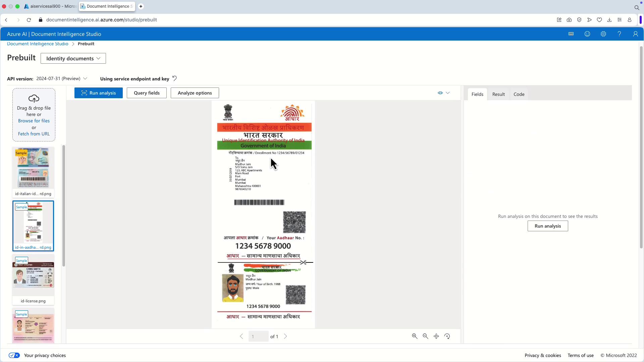The image size is (644, 362).
Task: Expand the Identity documents dropdown
Action: point(73,58)
